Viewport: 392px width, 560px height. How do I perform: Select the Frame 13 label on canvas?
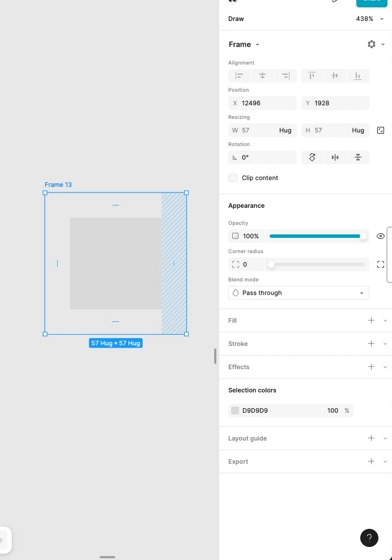[x=58, y=185]
